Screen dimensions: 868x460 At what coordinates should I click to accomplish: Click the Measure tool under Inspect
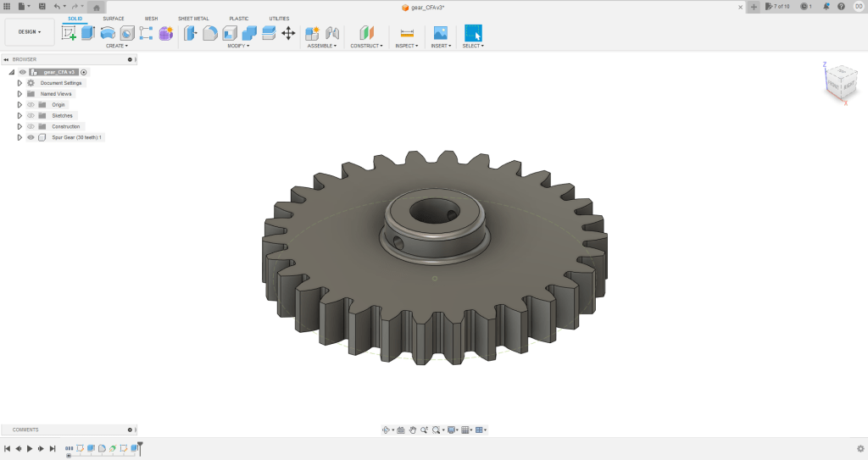pyautogui.click(x=407, y=33)
